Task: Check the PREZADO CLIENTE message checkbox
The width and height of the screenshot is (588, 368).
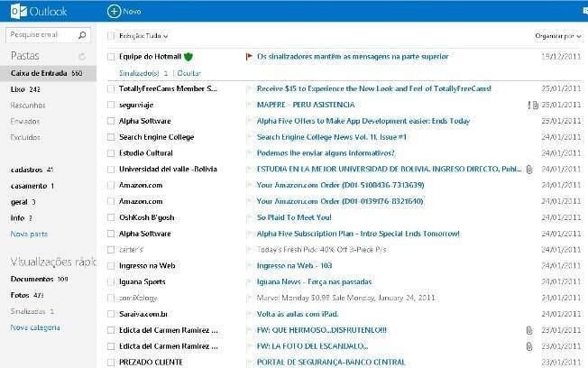Action: (111, 363)
